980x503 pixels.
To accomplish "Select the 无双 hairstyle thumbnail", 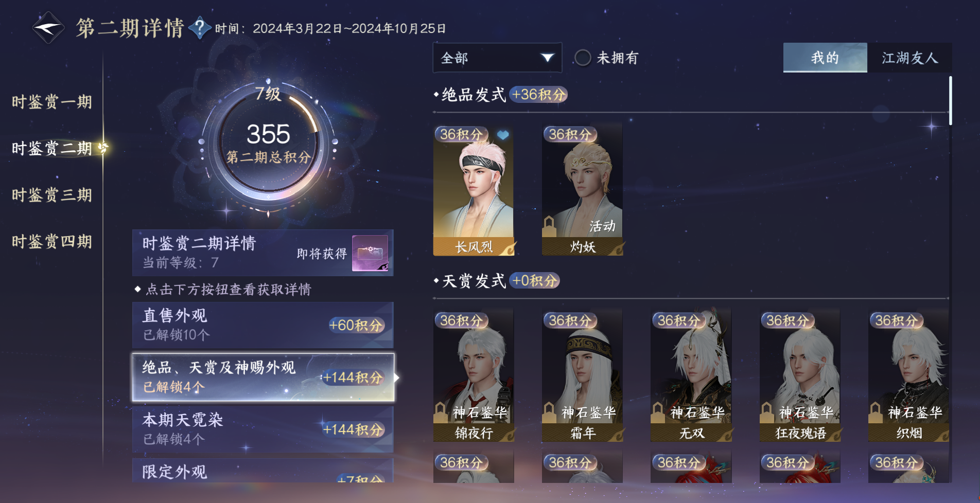I will point(691,375).
